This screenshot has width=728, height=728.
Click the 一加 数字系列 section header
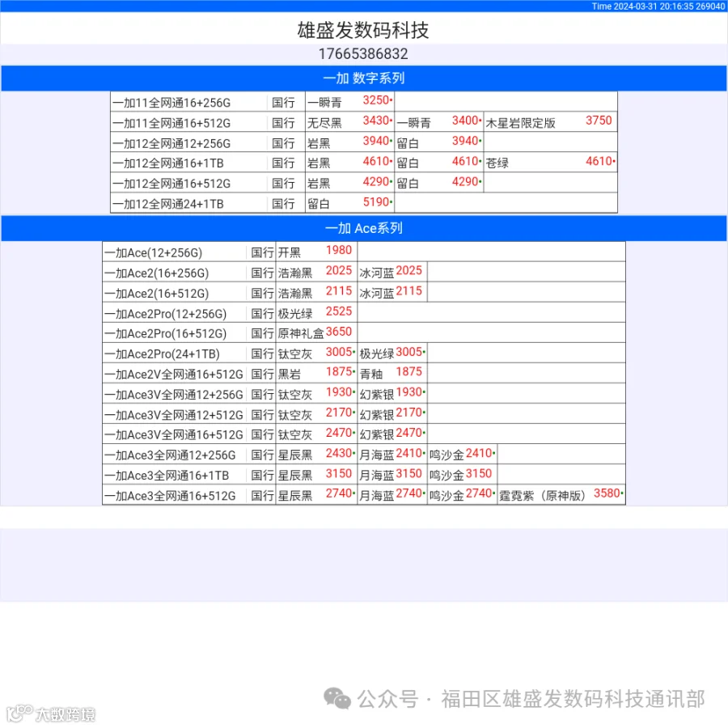364,78
